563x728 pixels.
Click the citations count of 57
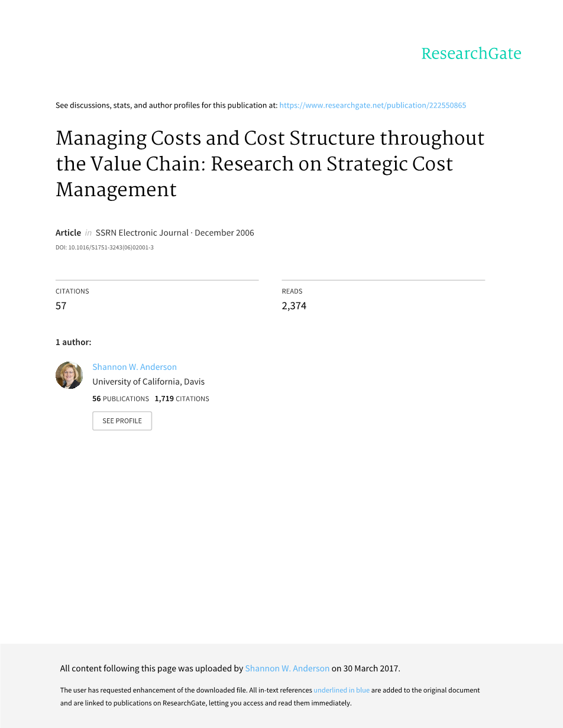pyautogui.click(x=61, y=306)
